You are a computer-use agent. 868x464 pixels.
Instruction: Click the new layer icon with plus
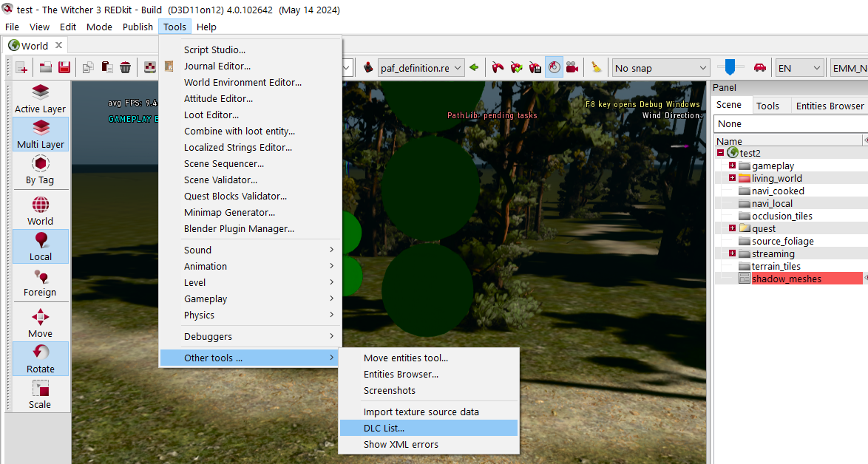pyautogui.click(x=21, y=68)
